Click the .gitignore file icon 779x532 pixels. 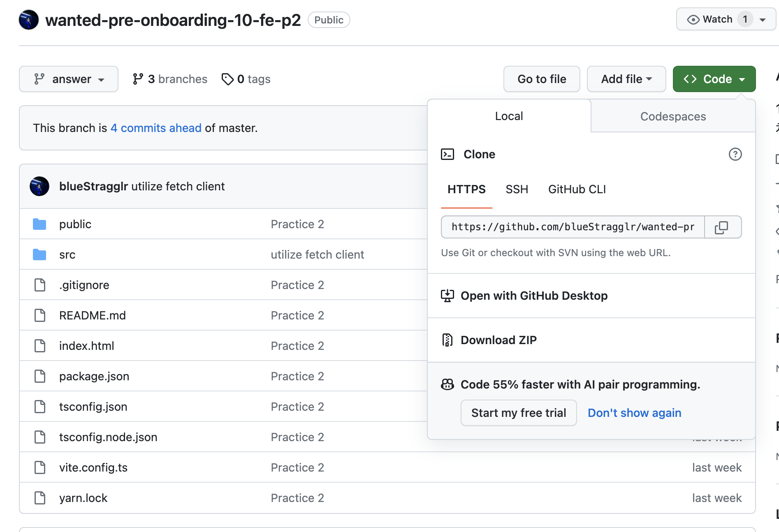pos(40,285)
